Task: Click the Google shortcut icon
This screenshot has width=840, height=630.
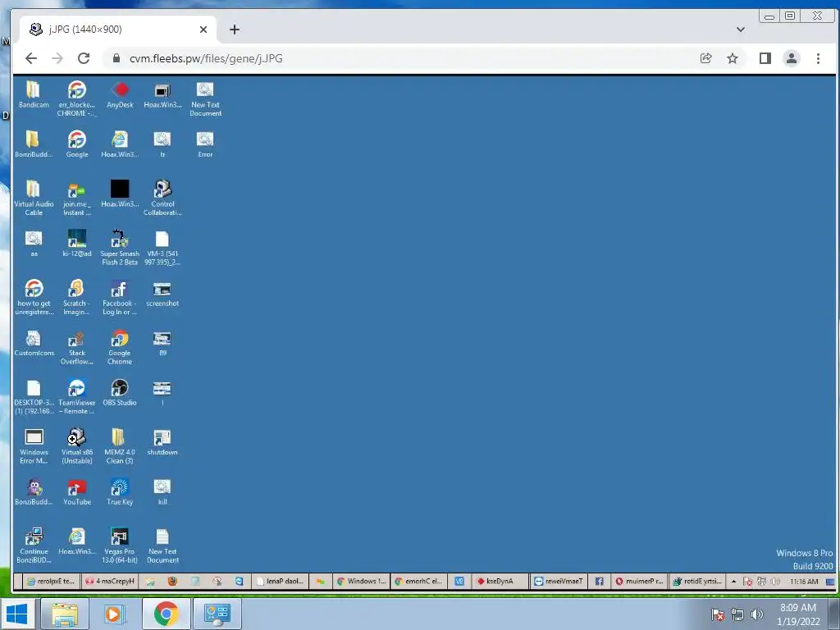Action: click(76, 144)
